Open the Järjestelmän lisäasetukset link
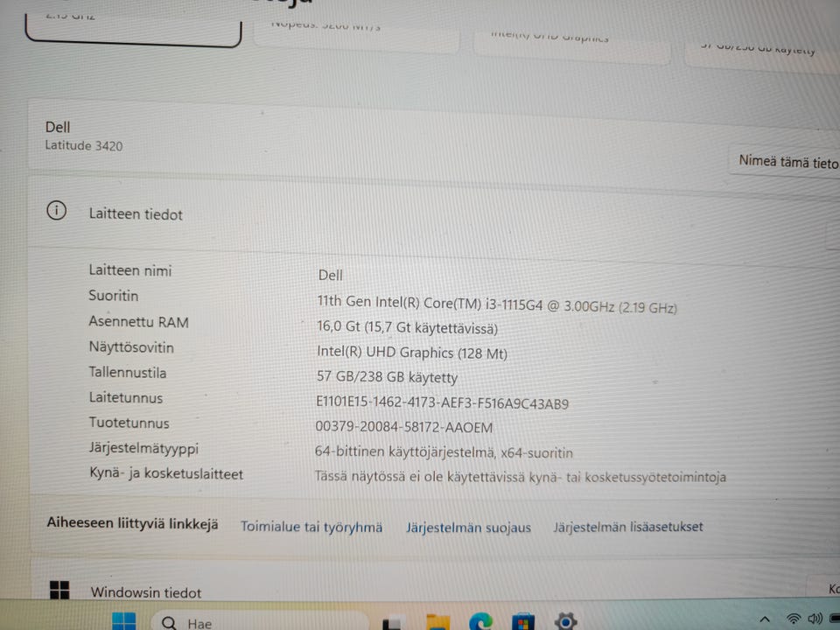840x630 pixels. pyautogui.click(x=628, y=527)
